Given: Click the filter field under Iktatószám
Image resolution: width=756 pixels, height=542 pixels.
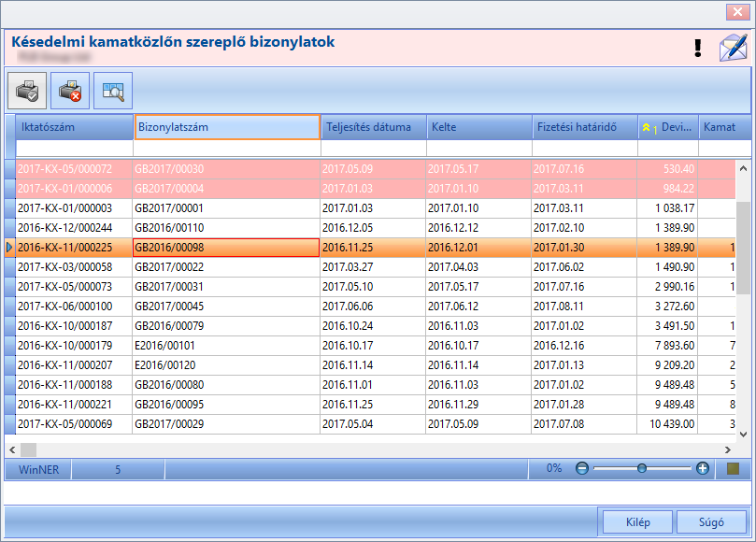Looking at the screenshot, I should (74, 148).
